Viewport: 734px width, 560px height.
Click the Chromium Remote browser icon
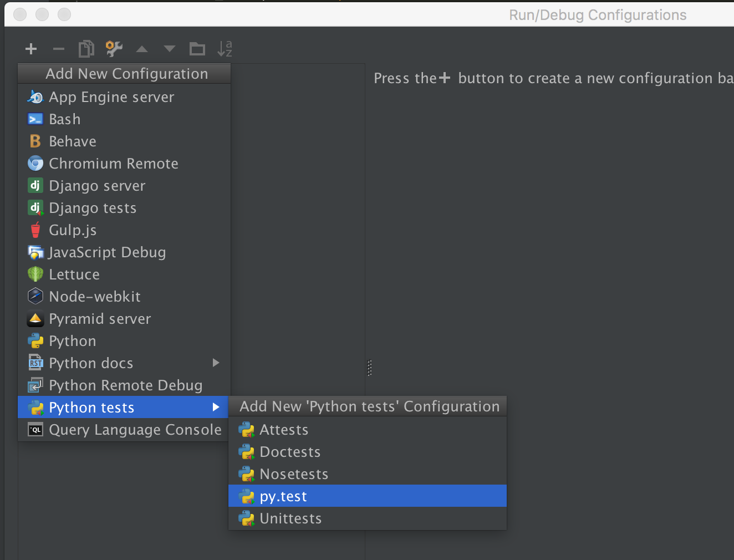click(x=35, y=164)
